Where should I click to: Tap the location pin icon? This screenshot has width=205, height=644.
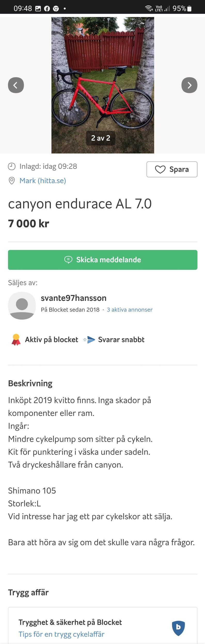[12, 181]
